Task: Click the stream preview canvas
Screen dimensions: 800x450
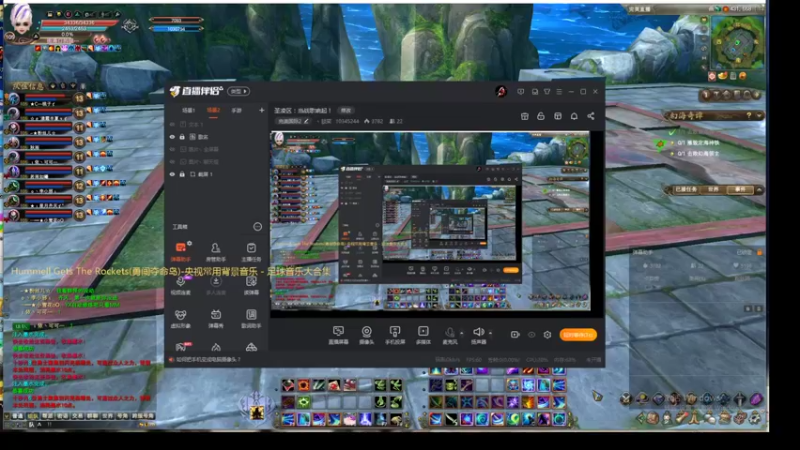Action: 430,221
